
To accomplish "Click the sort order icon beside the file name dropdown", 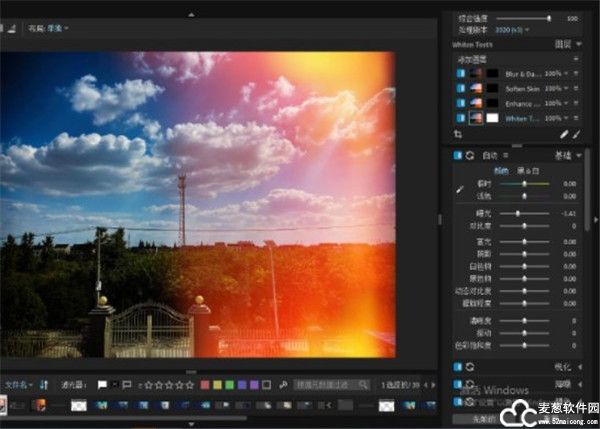I will pyautogui.click(x=43, y=384).
